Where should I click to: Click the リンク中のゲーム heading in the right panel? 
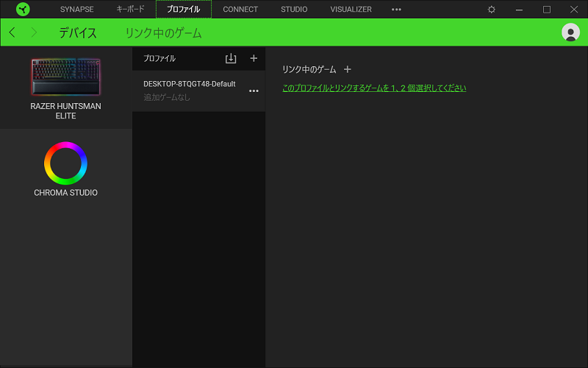(309, 69)
